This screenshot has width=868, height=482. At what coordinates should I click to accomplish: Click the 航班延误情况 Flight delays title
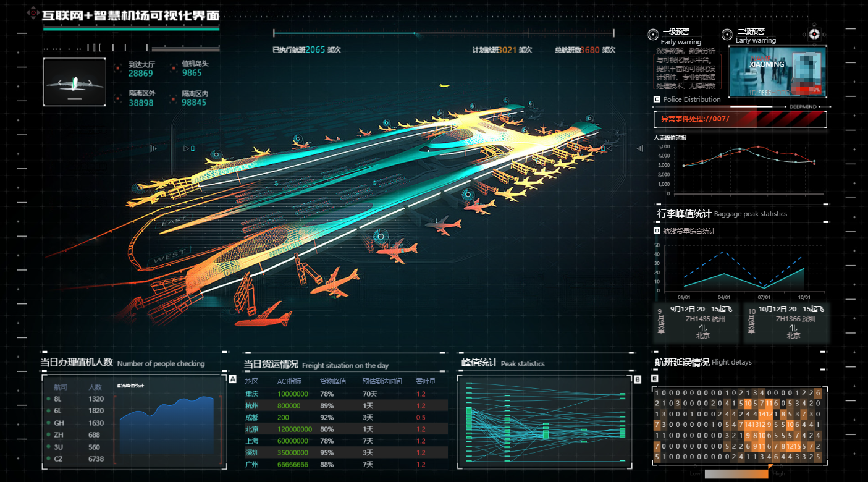click(x=703, y=363)
